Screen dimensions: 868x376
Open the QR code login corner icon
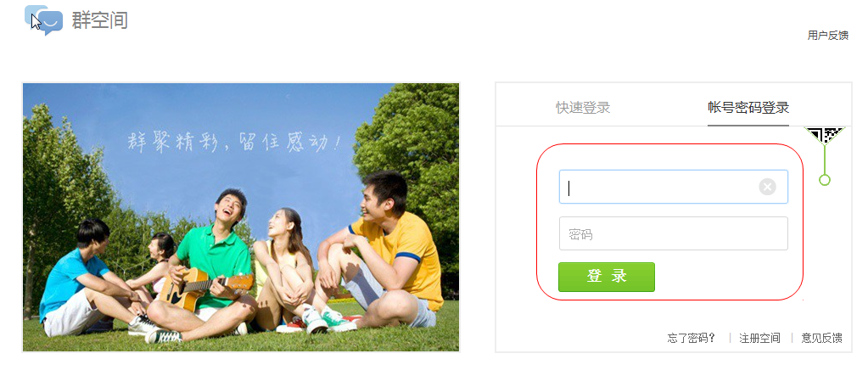tap(825, 137)
